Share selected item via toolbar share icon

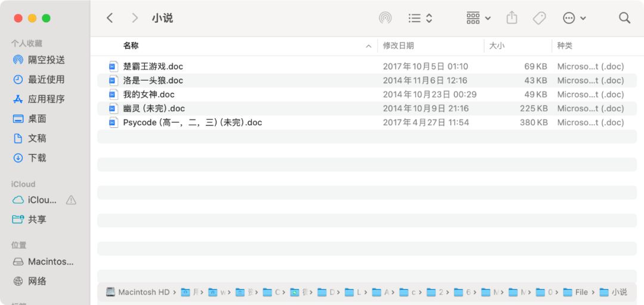click(x=512, y=18)
